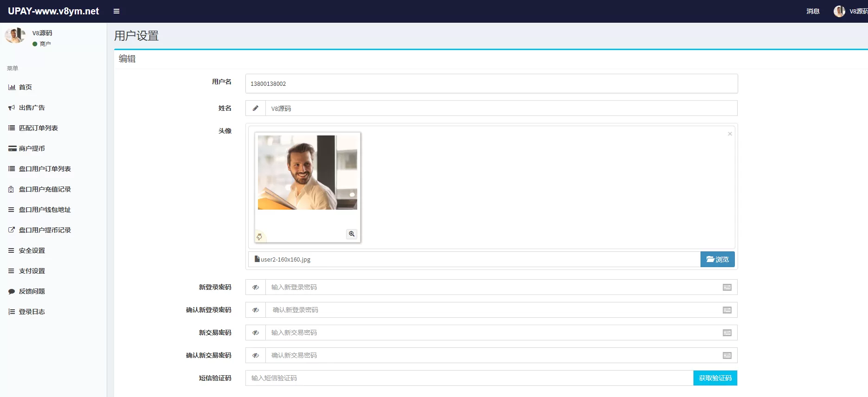Toggle the hamburger sidebar menu icon
The height and width of the screenshot is (397, 868).
116,11
